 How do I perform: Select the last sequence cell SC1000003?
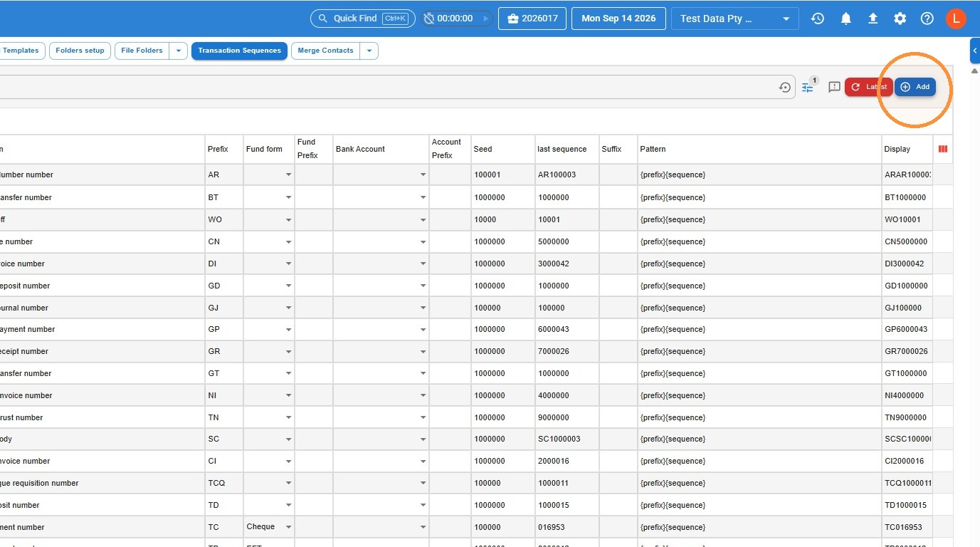pyautogui.click(x=567, y=439)
